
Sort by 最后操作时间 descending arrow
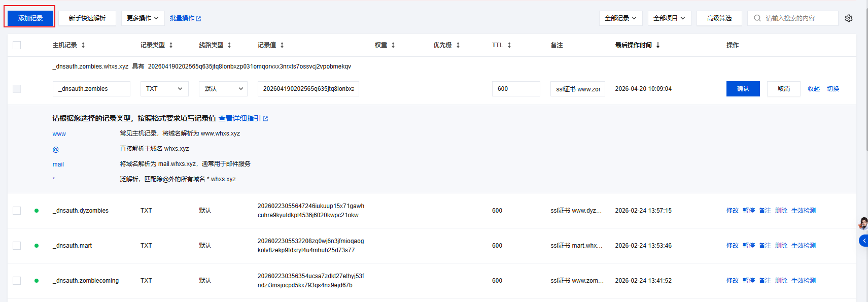pos(658,45)
